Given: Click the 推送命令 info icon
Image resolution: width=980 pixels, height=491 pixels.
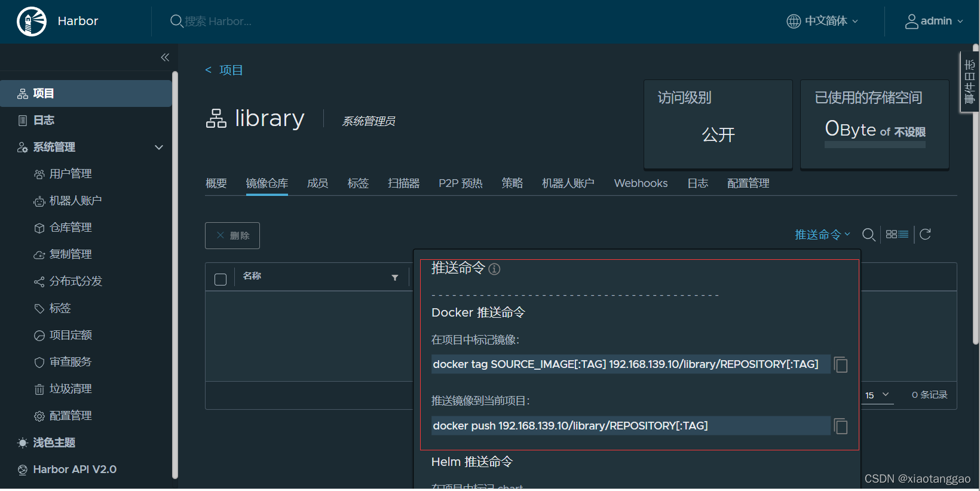Looking at the screenshot, I should (494, 269).
